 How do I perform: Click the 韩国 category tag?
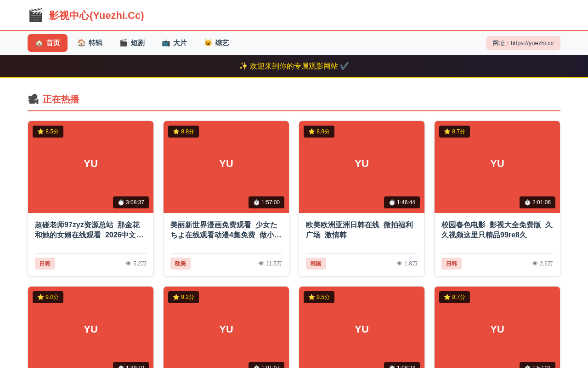[316, 264]
